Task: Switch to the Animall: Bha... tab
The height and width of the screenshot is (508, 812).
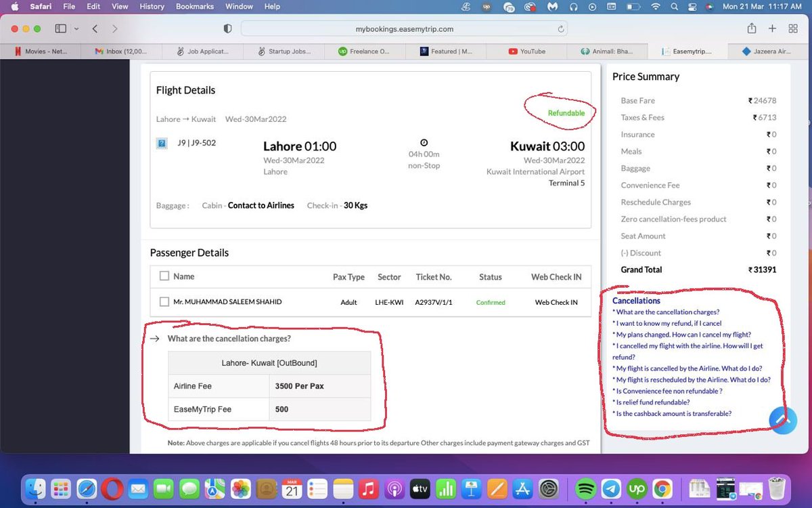Action: [606, 51]
